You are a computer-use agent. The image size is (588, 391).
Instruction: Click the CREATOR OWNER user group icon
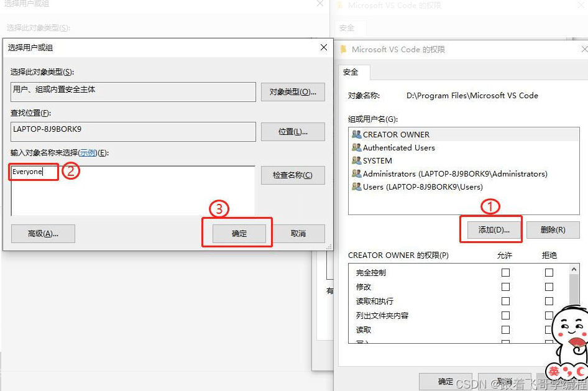356,134
